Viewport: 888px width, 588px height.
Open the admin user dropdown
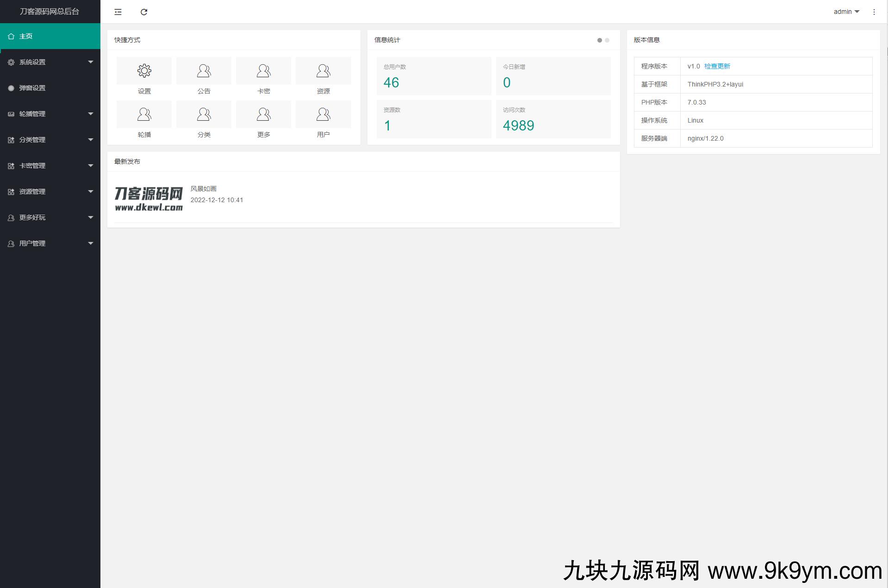[x=846, y=12]
